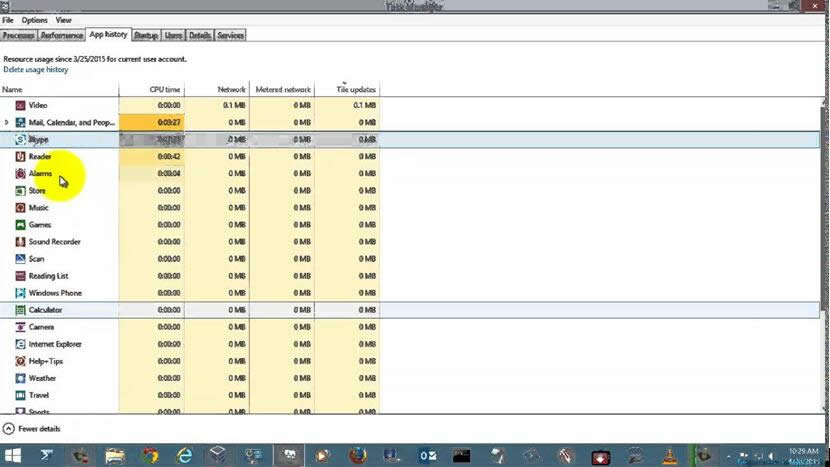The height and width of the screenshot is (467, 830).
Task: Select the Skype app icon
Action: click(20, 139)
